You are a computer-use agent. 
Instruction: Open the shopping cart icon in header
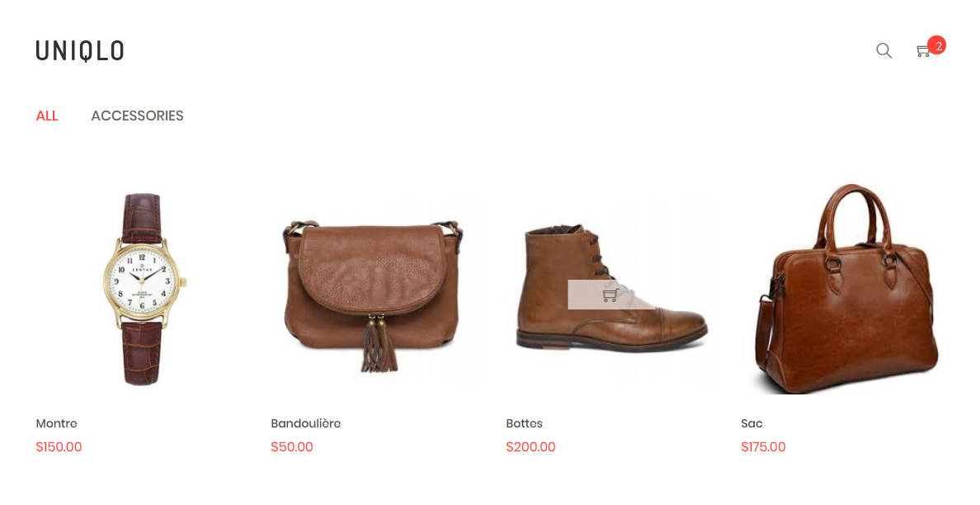923,51
